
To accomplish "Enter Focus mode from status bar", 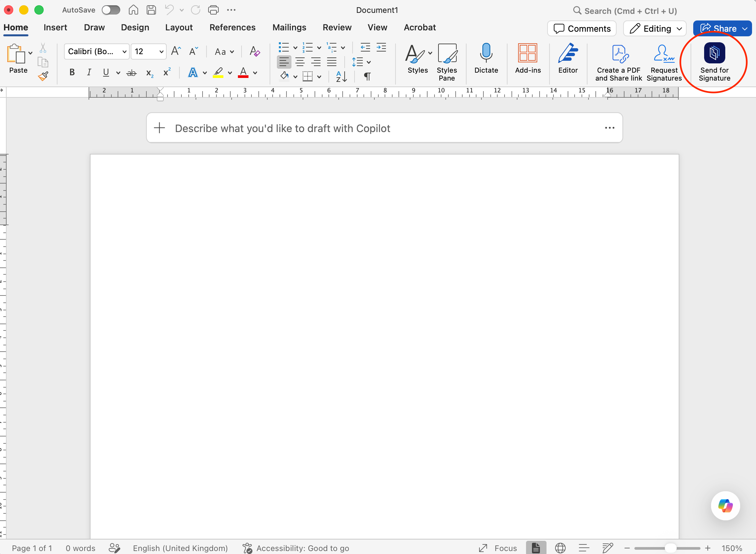I will (x=498, y=548).
